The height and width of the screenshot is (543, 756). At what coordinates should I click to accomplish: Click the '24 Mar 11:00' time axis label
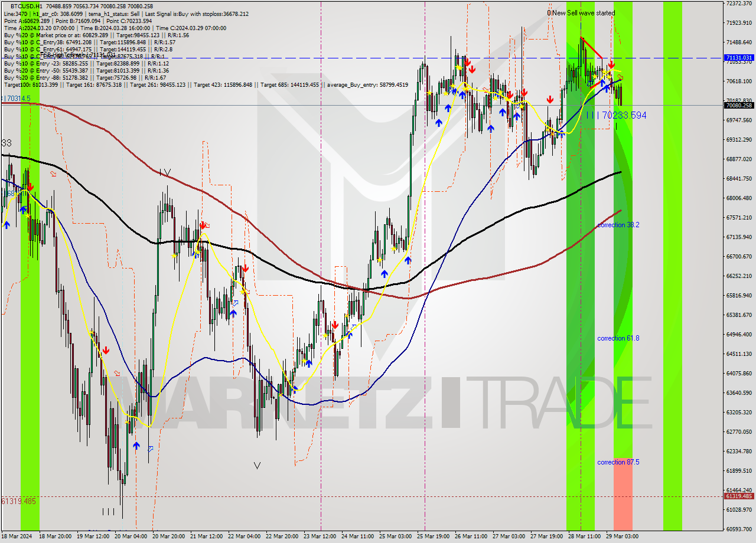[x=358, y=537]
